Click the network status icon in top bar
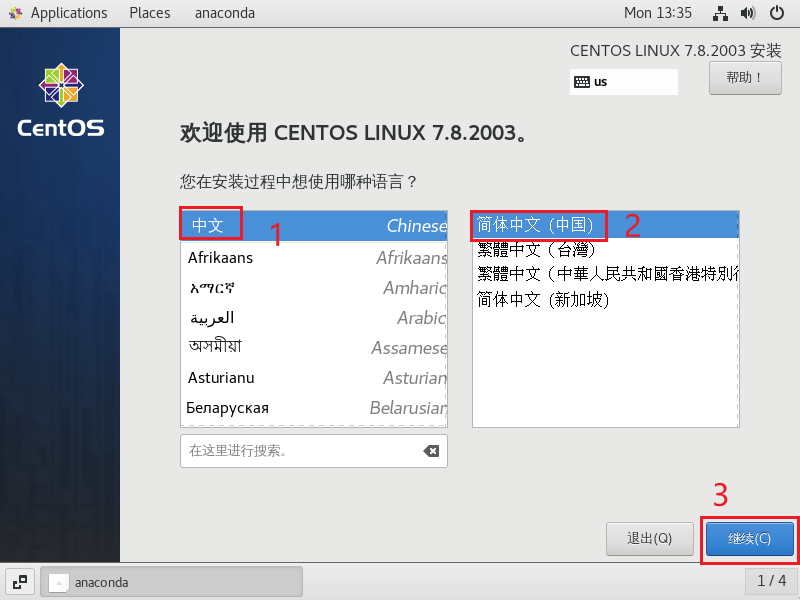 click(x=720, y=13)
